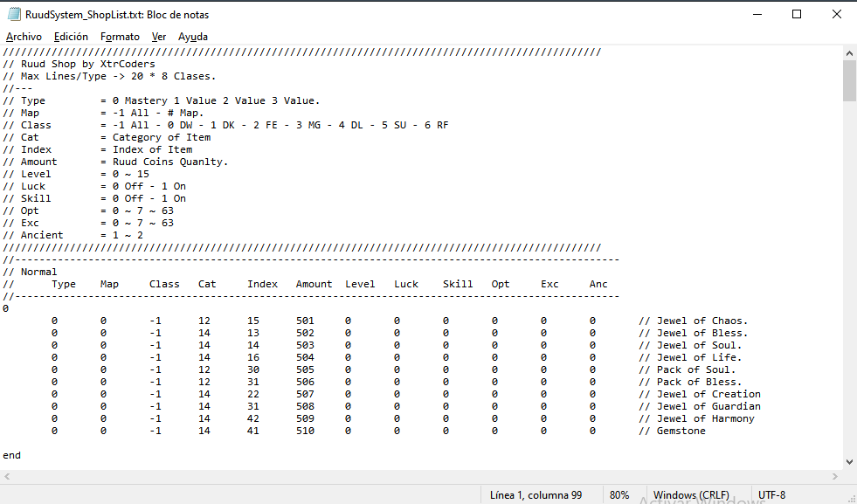The width and height of the screenshot is (857, 504).
Task: Open the Ayuda menu
Action: (x=193, y=37)
